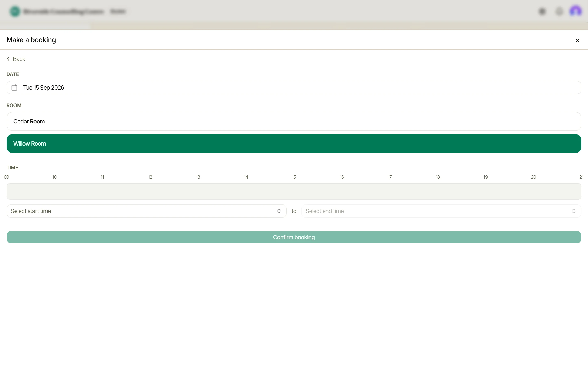This screenshot has height=368, width=588.
Task: Open the user avatar in top bar
Action: pyautogui.click(x=575, y=11)
